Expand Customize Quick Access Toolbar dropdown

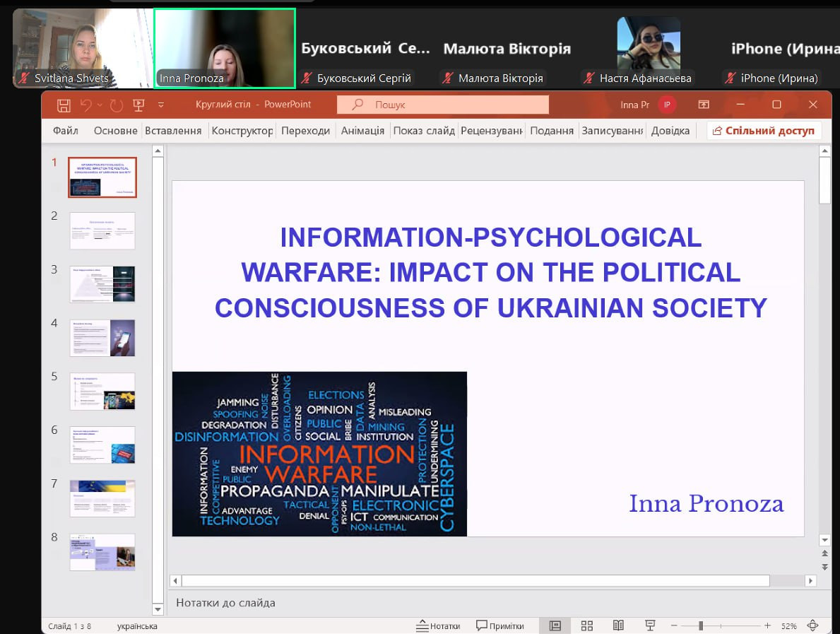pyautogui.click(x=160, y=105)
